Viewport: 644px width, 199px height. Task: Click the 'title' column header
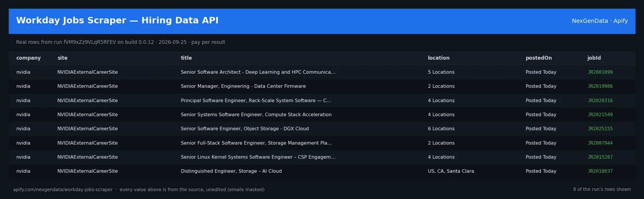(186, 58)
